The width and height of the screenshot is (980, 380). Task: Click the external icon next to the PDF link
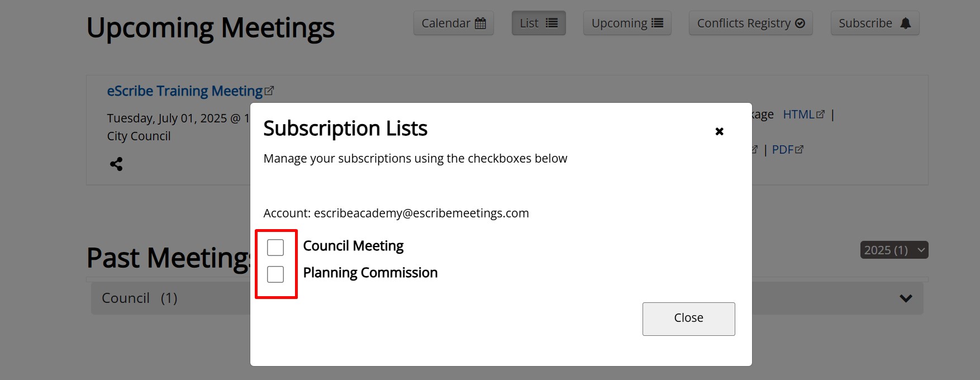pyautogui.click(x=800, y=149)
